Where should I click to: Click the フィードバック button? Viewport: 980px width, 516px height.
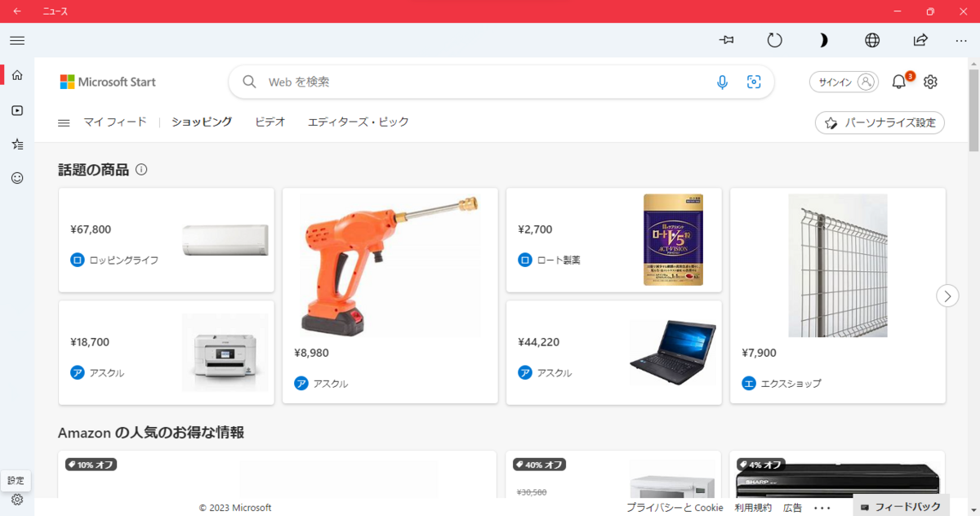pos(902,507)
